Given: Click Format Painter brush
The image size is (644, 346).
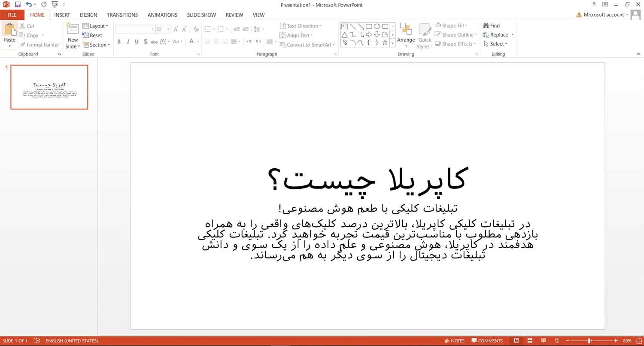Looking at the screenshot, I should point(39,45).
